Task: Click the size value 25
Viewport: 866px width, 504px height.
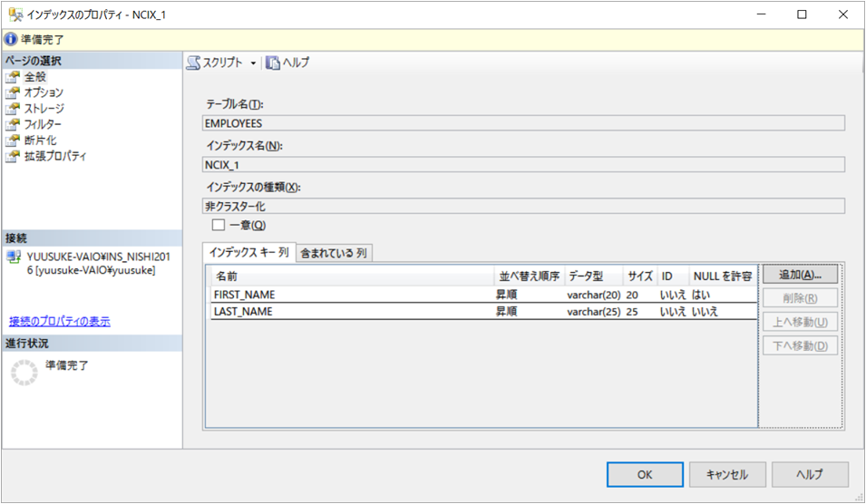Action: [x=632, y=311]
